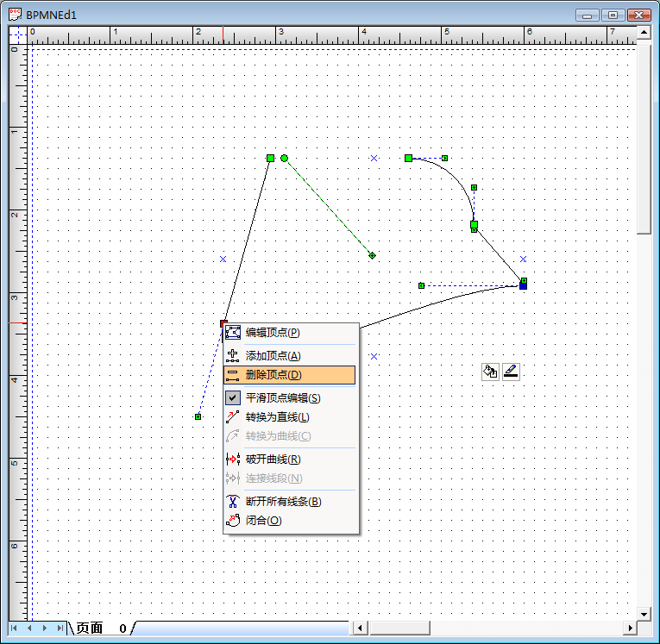Click the ruler origin crosshair corner box
The image size is (660, 644).
[x=19, y=34]
